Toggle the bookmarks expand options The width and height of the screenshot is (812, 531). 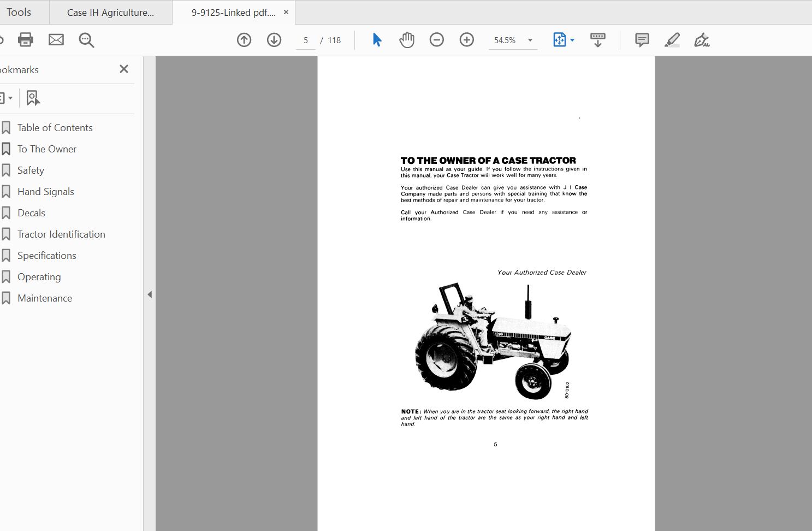pos(7,97)
